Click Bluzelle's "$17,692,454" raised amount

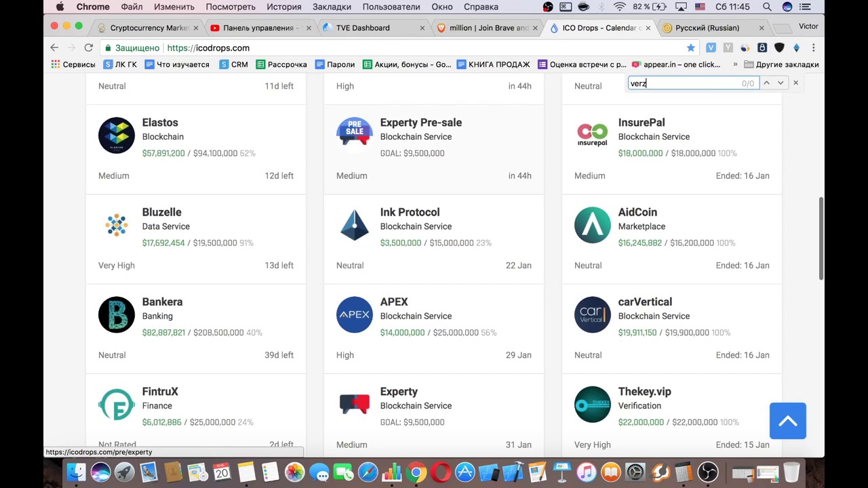pos(163,243)
